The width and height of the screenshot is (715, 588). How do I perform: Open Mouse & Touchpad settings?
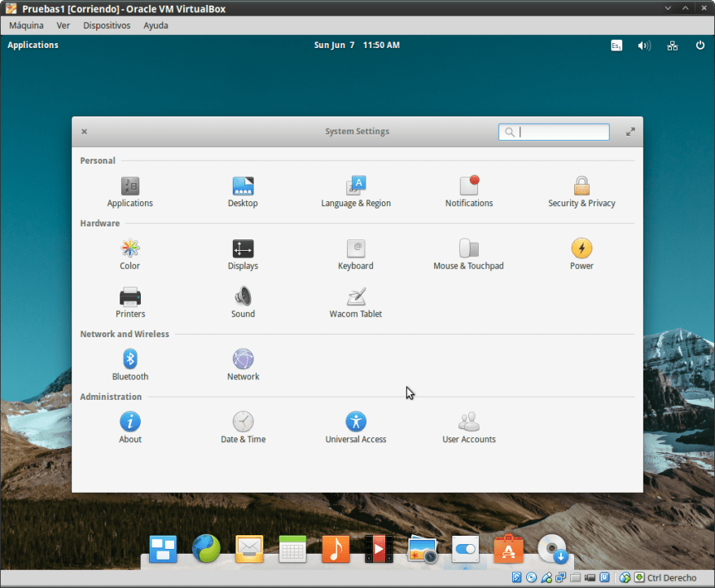coord(468,253)
